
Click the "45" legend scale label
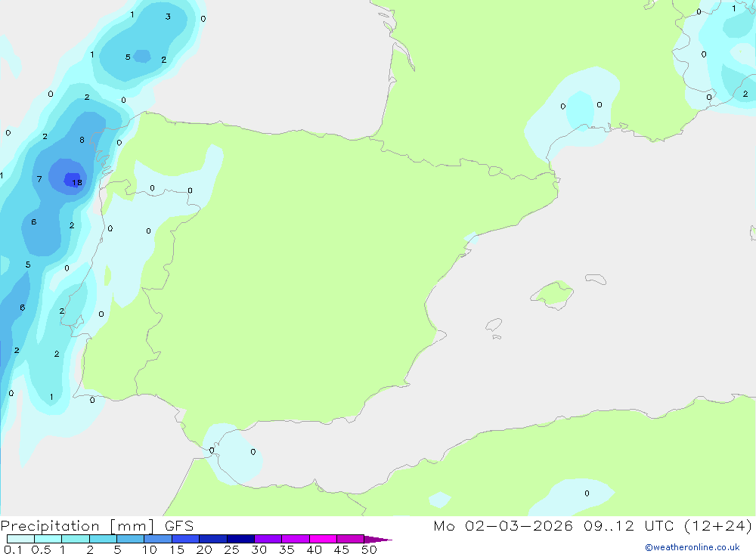tap(342, 549)
